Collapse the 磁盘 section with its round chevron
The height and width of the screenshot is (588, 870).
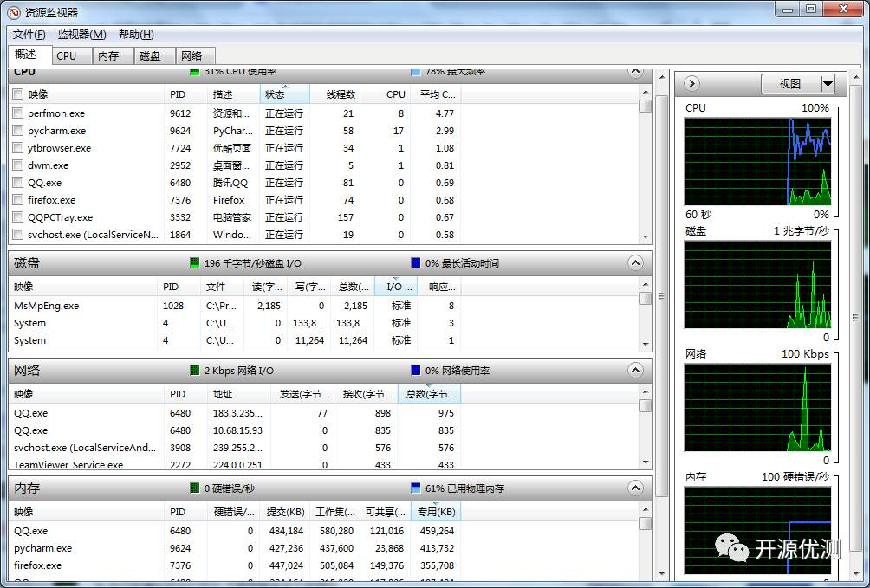[x=635, y=263]
